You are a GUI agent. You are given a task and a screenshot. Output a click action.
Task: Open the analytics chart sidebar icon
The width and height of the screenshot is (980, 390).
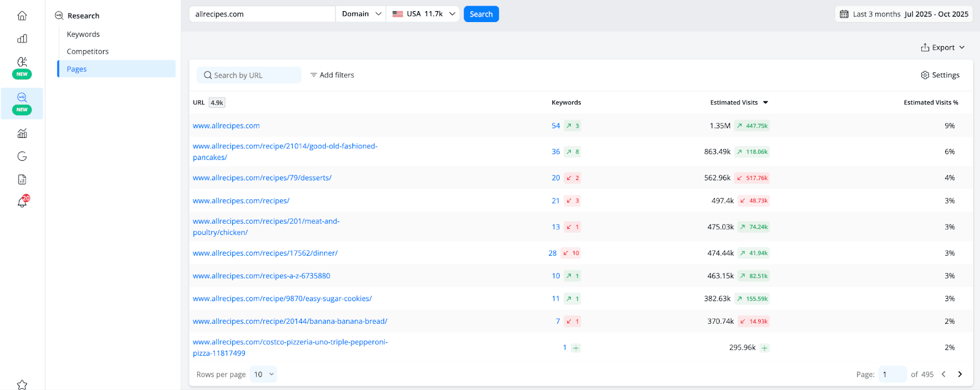[22, 133]
